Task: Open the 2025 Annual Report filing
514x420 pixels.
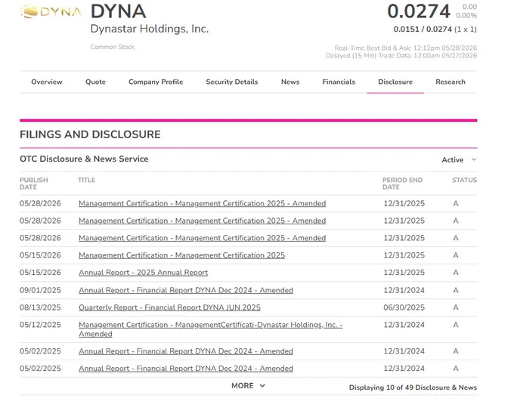Action: 144,273
